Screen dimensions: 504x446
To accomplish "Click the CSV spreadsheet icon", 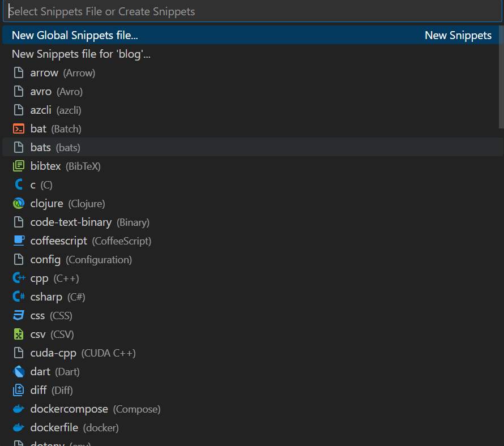I will pos(19,334).
